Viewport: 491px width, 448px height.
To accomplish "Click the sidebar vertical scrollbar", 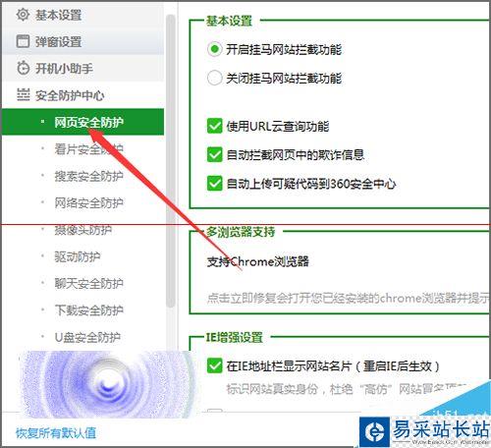I will click(x=170, y=160).
